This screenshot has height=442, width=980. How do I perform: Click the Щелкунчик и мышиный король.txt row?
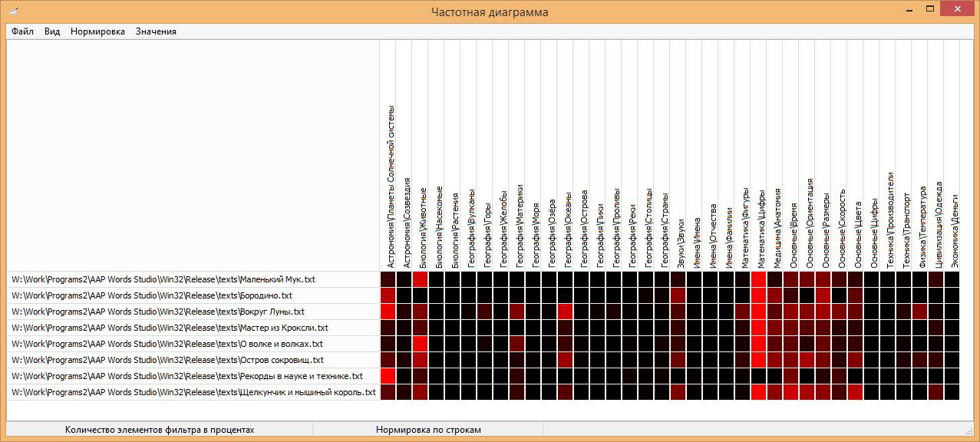193,392
